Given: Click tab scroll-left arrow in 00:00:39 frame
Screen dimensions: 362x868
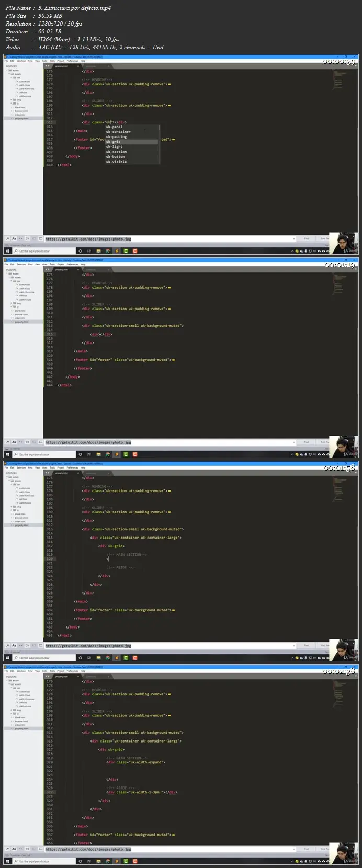Looking at the screenshot, I should pos(46,66).
